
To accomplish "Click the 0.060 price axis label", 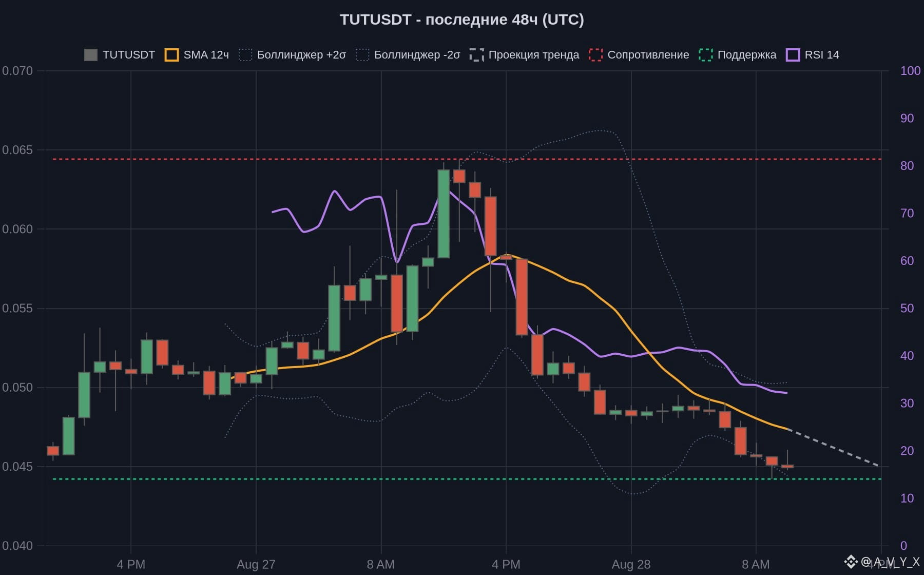I will [17, 229].
